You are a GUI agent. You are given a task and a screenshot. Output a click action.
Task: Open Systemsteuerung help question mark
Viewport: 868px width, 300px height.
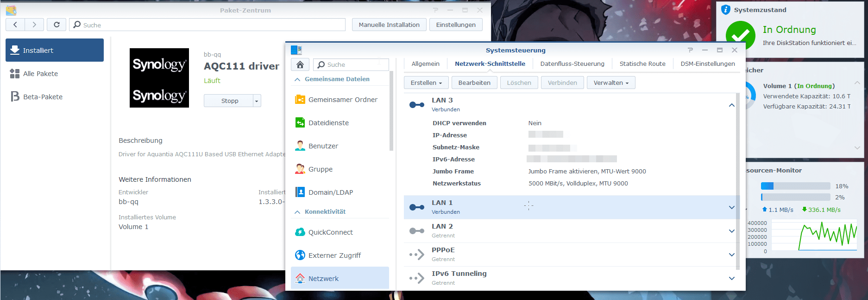pos(690,50)
